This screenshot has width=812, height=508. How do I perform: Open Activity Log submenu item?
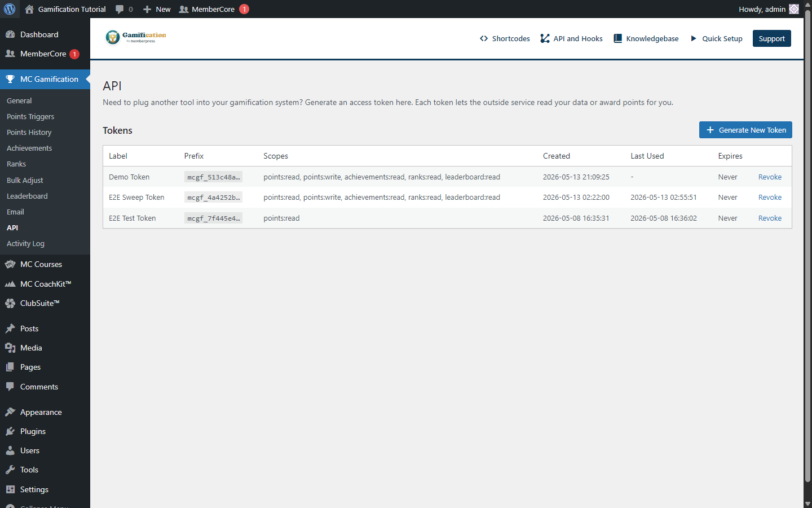25,243
